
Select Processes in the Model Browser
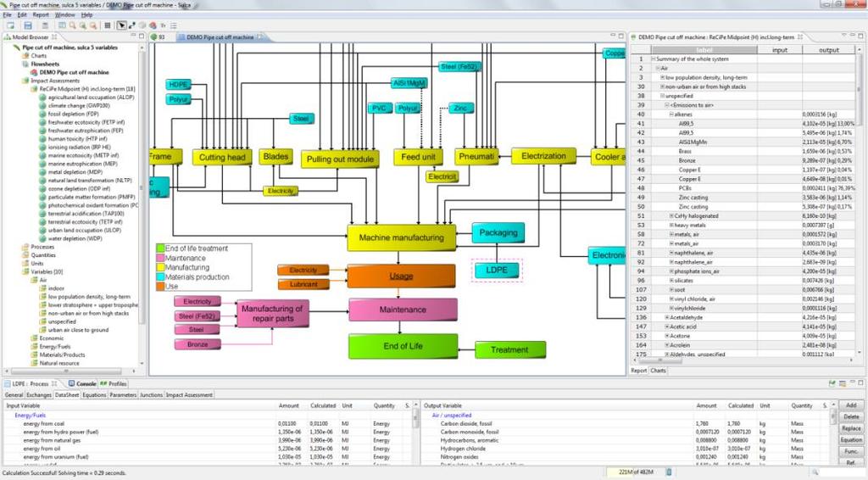coord(42,247)
